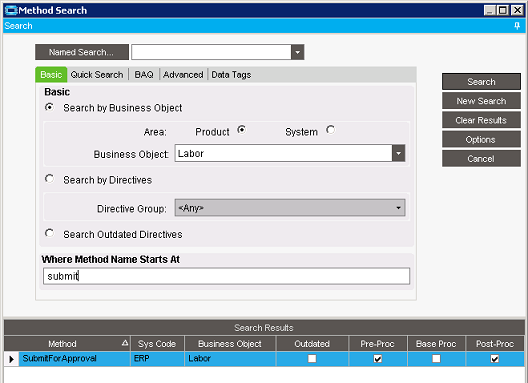Select the Product area radio button
The height and width of the screenshot is (383, 528).
pos(241,130)
